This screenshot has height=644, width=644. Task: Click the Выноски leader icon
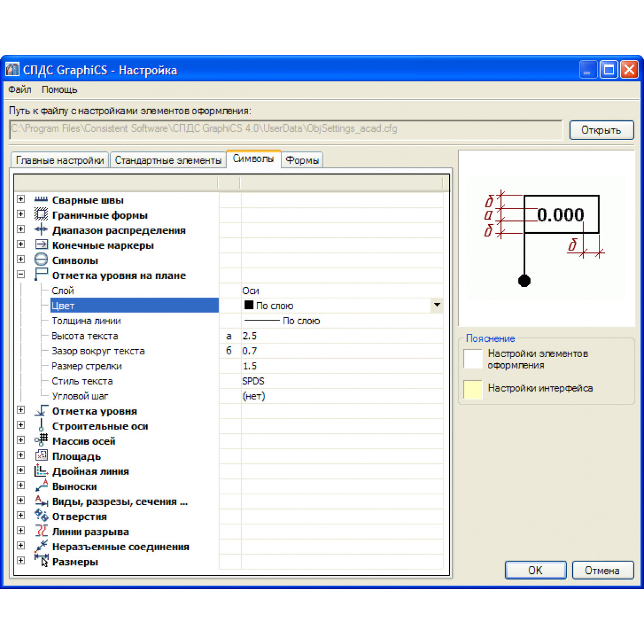[x=41, y=486]
